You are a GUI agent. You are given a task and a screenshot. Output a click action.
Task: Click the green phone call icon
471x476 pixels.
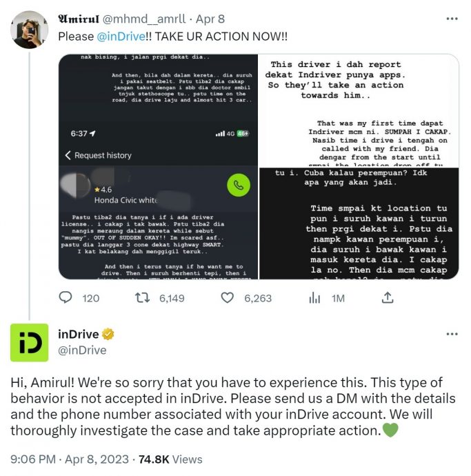pos(237,185)
